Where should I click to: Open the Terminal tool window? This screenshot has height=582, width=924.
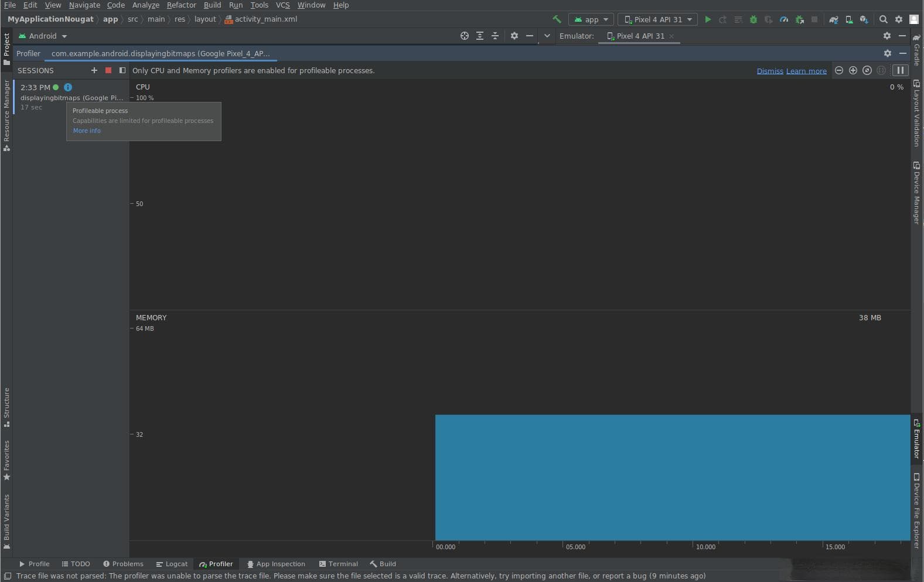(338, 564)
